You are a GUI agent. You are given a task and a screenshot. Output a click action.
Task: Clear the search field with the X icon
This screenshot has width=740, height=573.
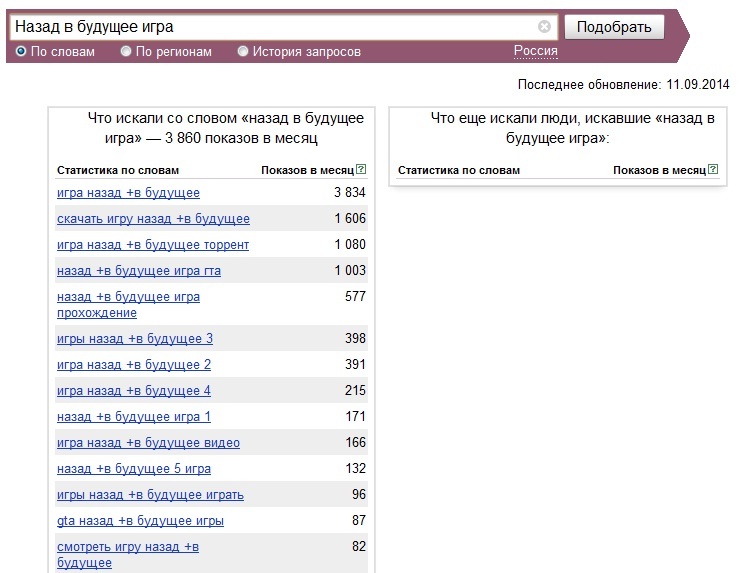544,26
